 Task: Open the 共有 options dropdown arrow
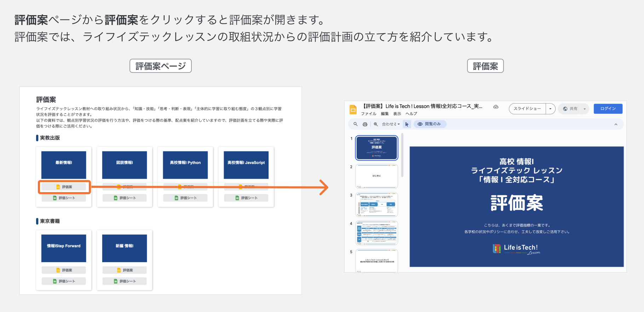pos(585,109)
